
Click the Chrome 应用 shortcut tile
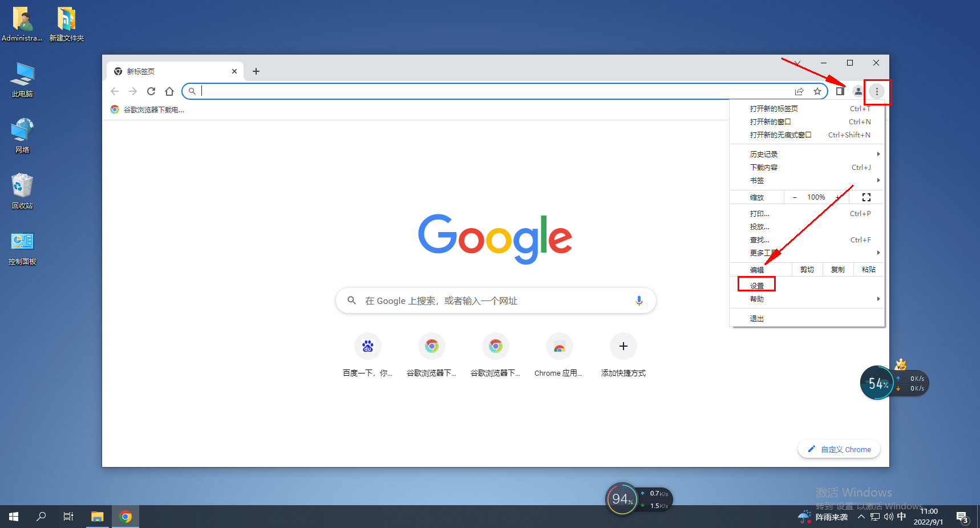point(559,346)
